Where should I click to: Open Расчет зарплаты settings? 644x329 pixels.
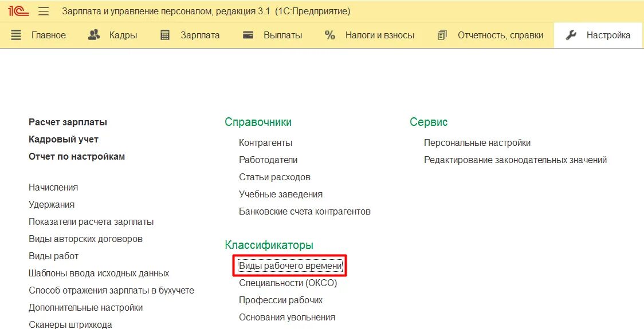(68, 122)
